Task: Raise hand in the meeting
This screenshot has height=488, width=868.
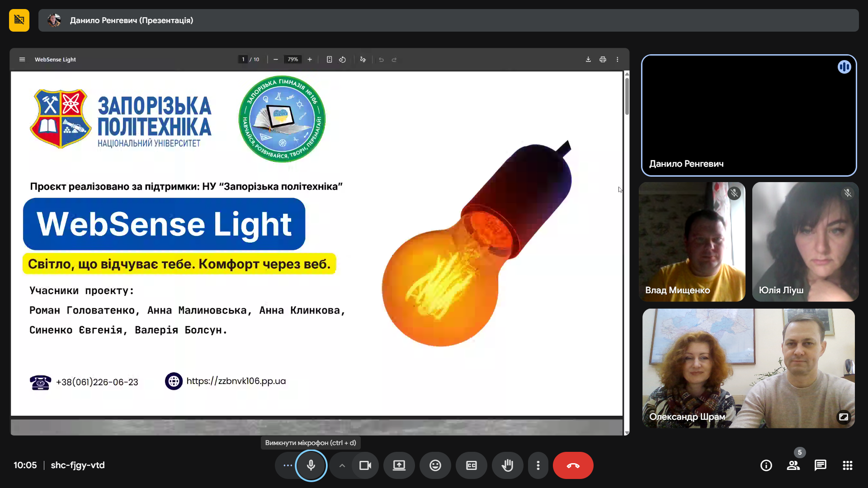Action: [x=507, y=465]
